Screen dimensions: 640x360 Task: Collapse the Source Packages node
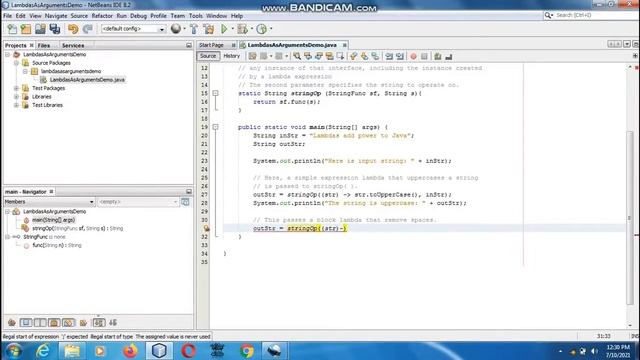(16, 63)
